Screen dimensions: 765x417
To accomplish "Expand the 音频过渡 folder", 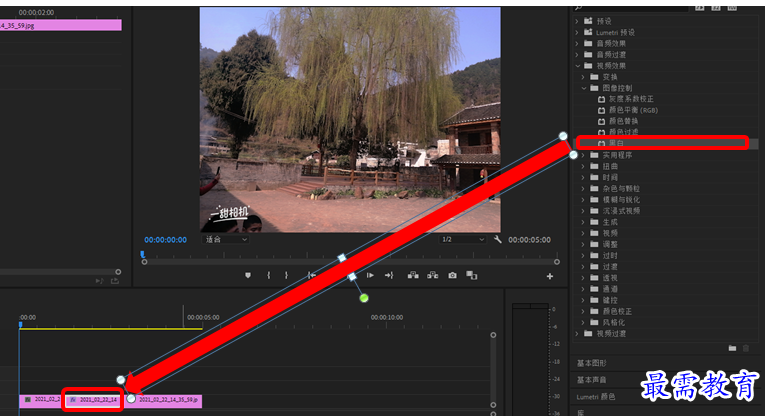I will [577, 55].
